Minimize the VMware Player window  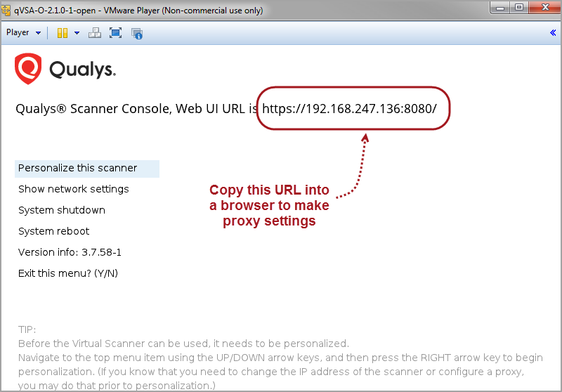coord(500,8)
